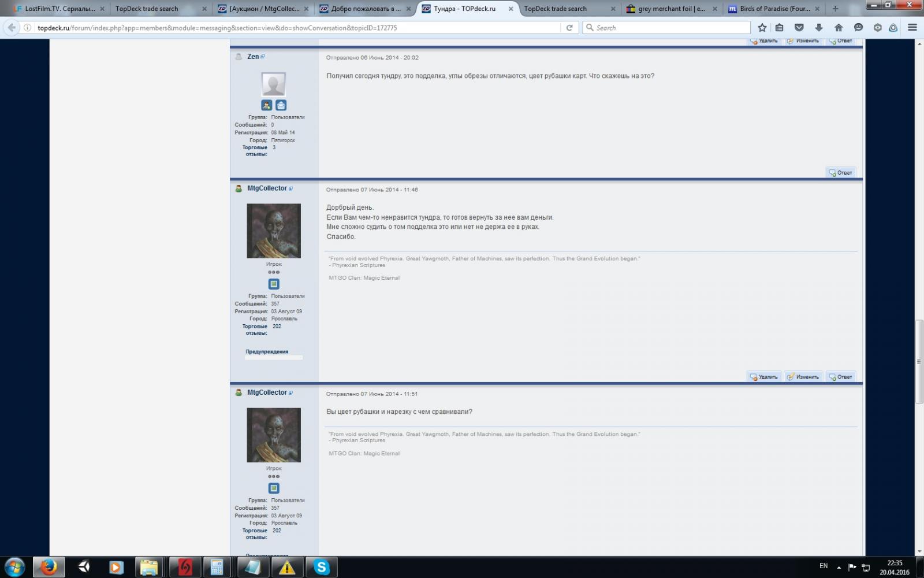Viewport: 924px width, 578px height.
Task: Open the Firefox hamburger menu
Action: (x=912, y=28)
